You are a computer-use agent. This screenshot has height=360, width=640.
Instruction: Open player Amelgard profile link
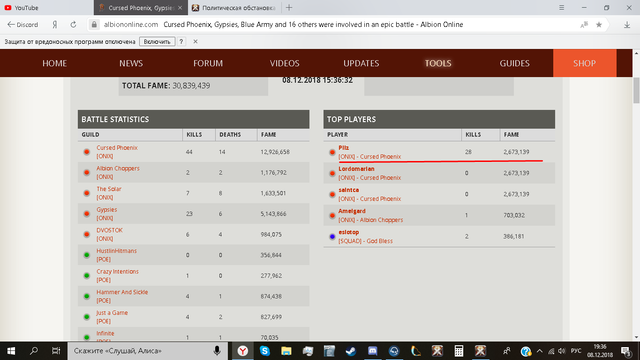pyautogui.click(x=352, y=211)
